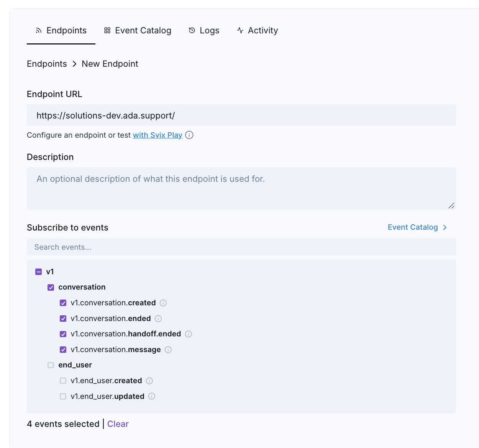Clear all selected events
The height and width of the screenshot is (448, 479).
[118, 424]
